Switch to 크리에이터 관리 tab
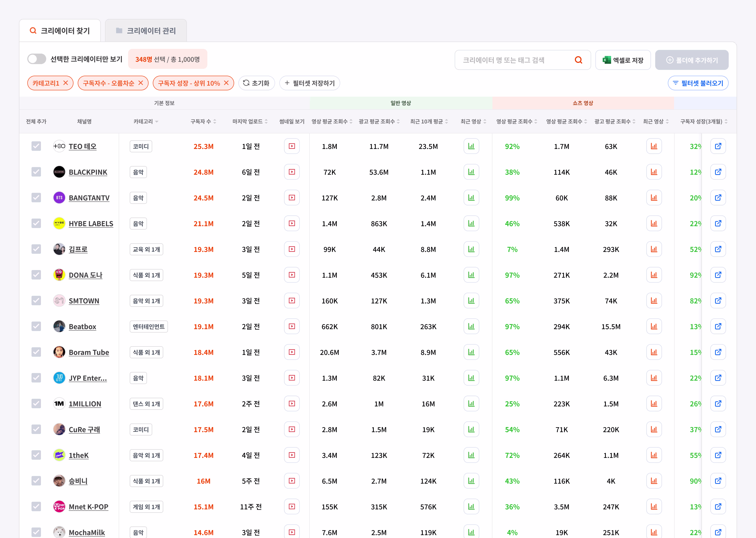756x538 pixels. coord(146,31)
